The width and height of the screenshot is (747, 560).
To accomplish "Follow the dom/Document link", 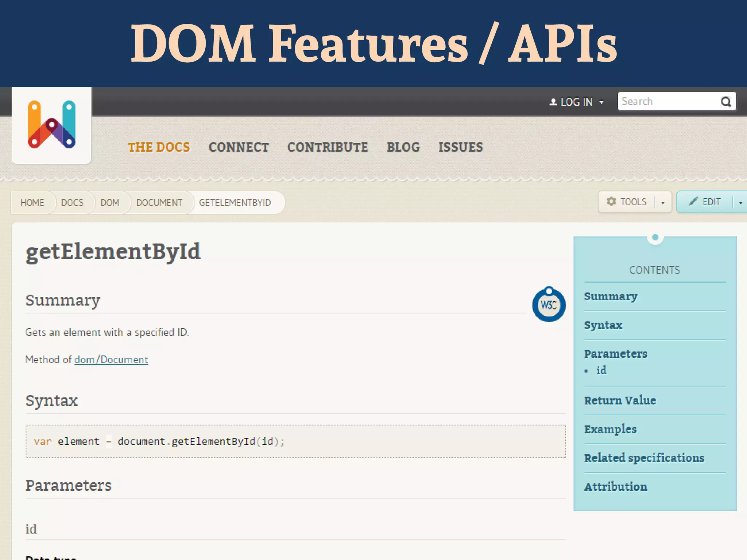I will coord(111,360).
